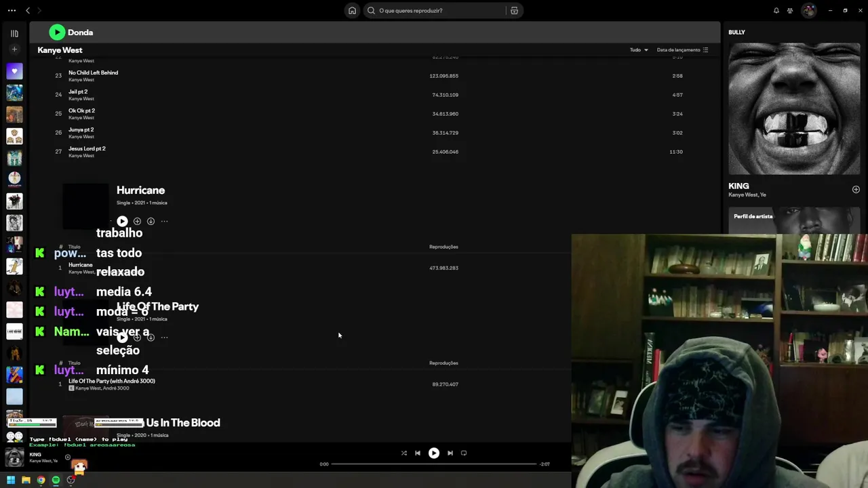Viewport: 868px width, 488px height.
Task: Play the Donda album green button
Action: point(57,32)
